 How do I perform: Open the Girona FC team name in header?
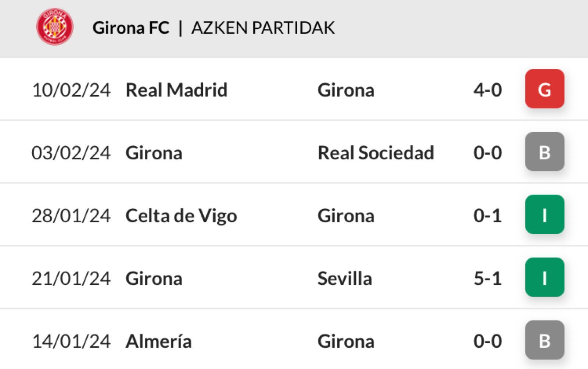[131, 28]
